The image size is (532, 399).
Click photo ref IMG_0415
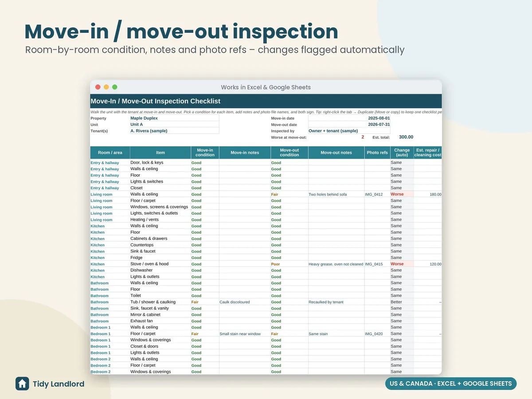tap(374, 264)
